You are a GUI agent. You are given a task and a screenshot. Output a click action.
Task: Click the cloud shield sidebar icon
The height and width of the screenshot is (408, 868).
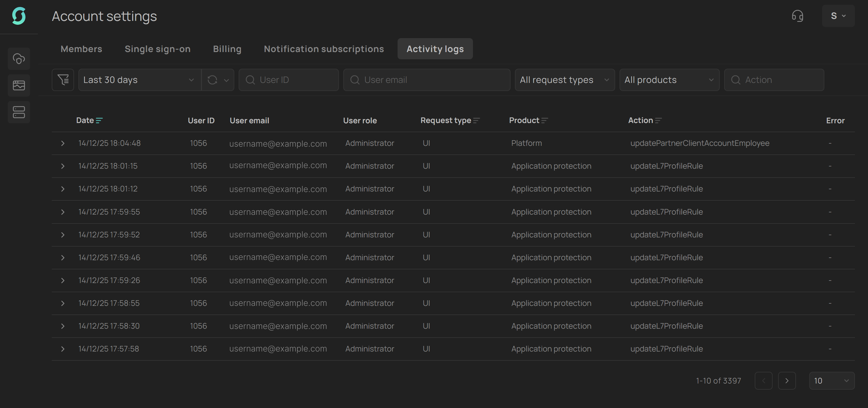point(19,59)
